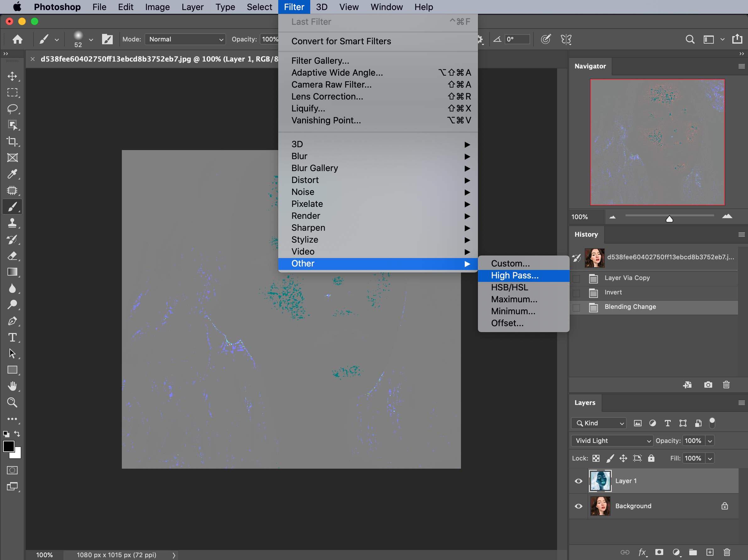The height and width of the screenshot is (560, 748).
Task: Choose Liquify... from Filter menu
Action: tap(378, 109)
